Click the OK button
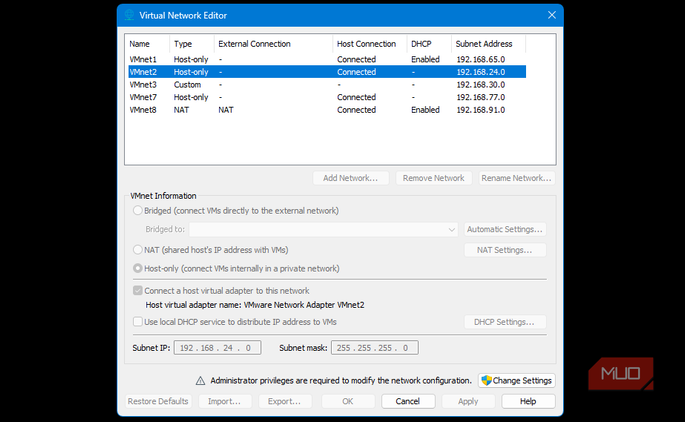This screenshot has height=422, width=685. click(x=348, y=401)
